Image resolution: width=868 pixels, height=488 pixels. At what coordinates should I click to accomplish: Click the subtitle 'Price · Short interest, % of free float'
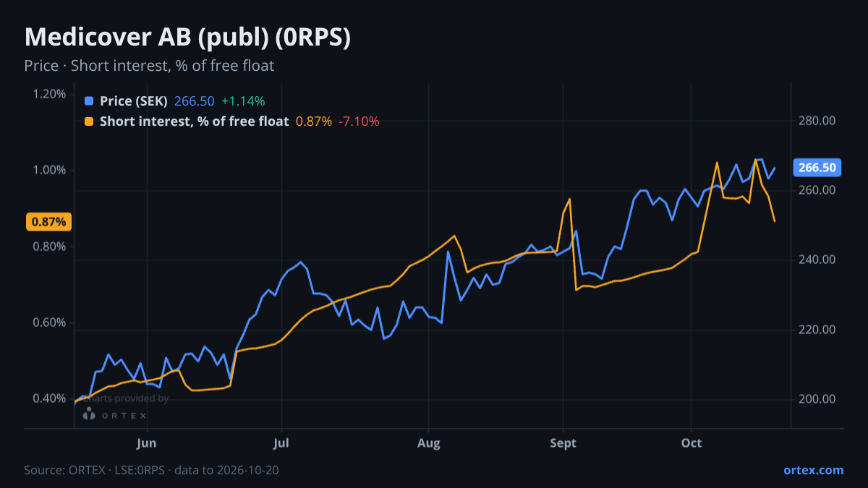149,66
